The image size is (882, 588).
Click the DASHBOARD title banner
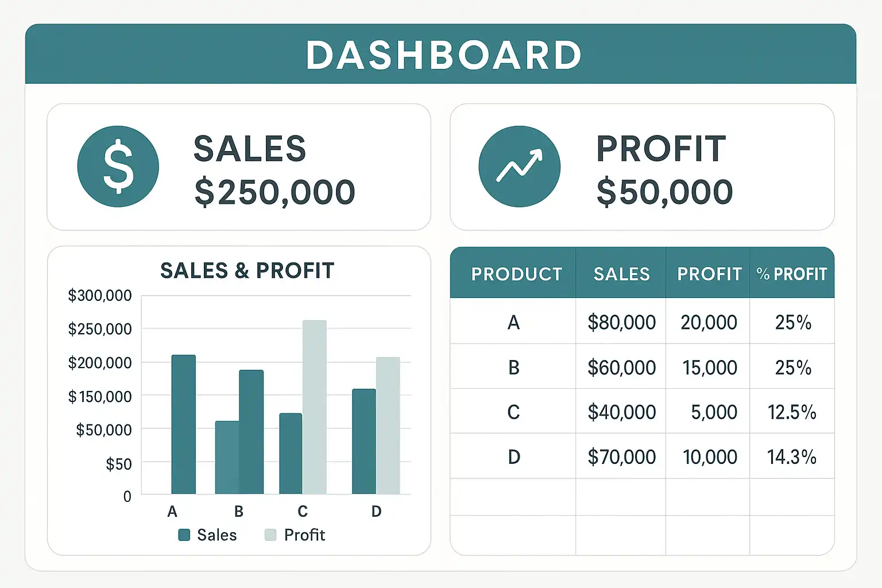point(444,55)
